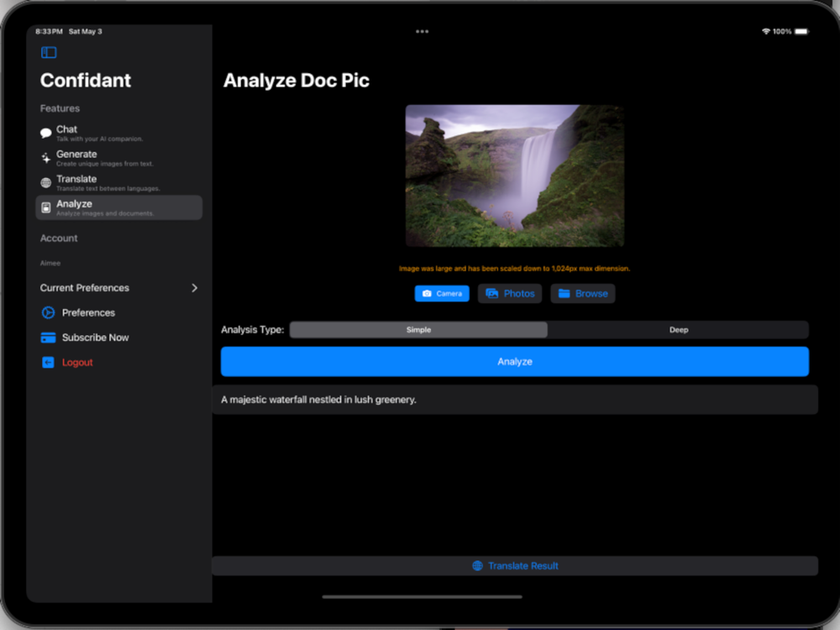Select Simple analysis type
The width and height of the screenshot is (840, 630).
tap(418, 329)
